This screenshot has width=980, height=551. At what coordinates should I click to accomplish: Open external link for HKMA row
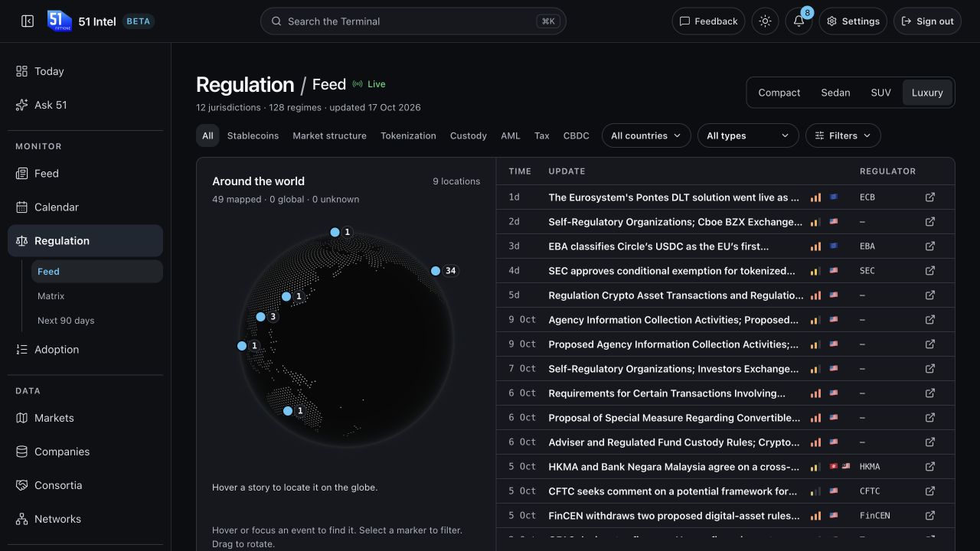[930, 467]
